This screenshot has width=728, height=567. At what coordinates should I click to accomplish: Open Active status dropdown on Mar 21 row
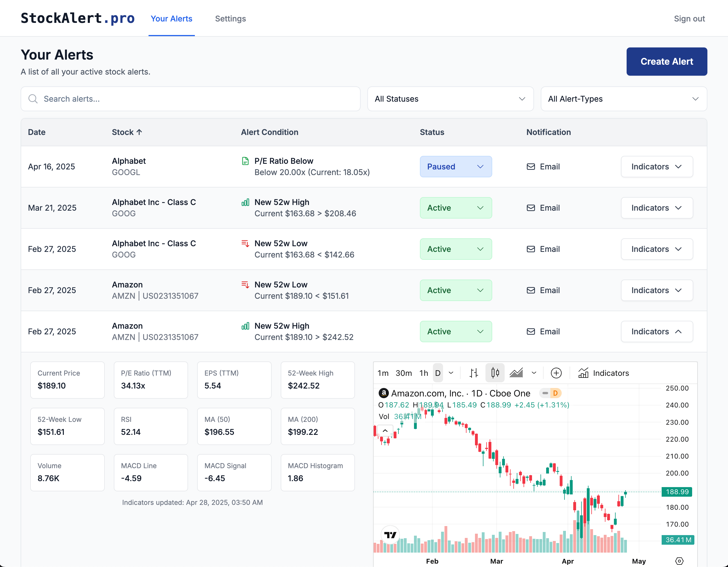click(x=456, y=208)
